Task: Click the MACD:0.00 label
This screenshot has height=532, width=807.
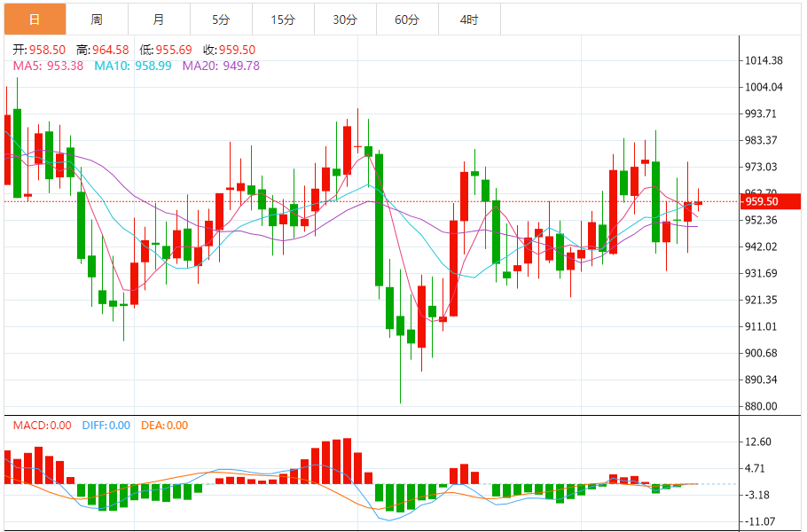Action: [x=43, y=426]
